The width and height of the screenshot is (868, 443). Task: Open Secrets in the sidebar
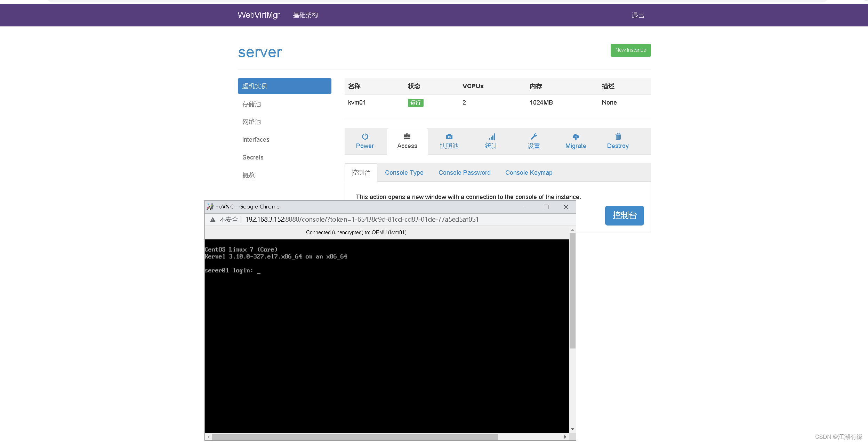253,157
